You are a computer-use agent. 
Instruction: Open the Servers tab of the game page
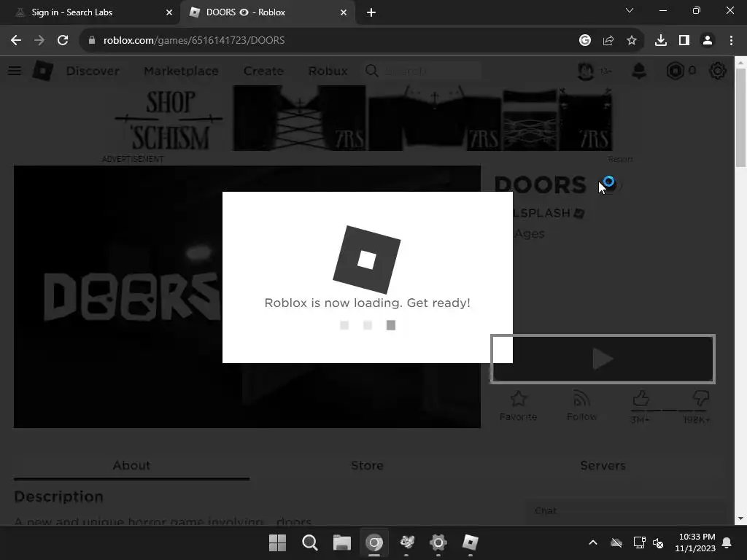click(603, 466)
